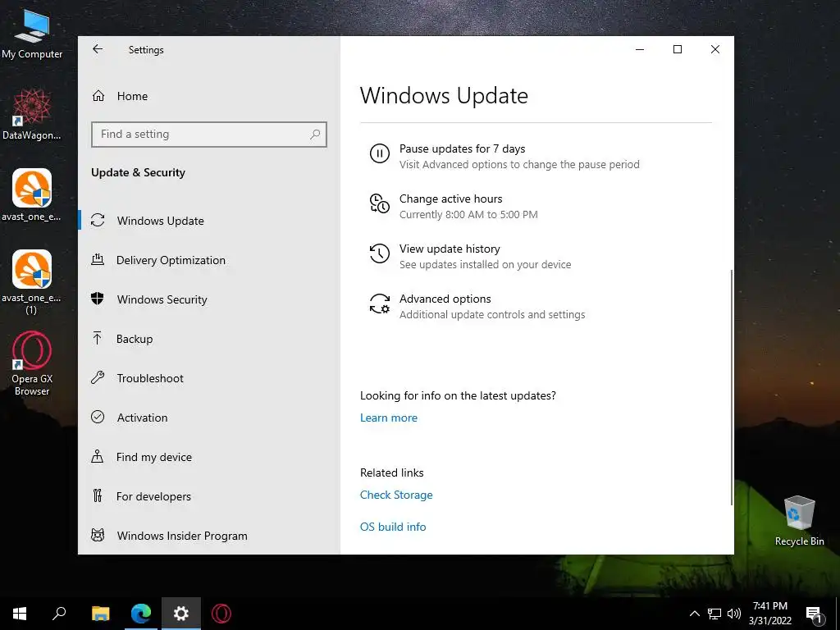Click into the Find a setting field
The width and height of the screenshot is (840, 630).
[209, 135]
